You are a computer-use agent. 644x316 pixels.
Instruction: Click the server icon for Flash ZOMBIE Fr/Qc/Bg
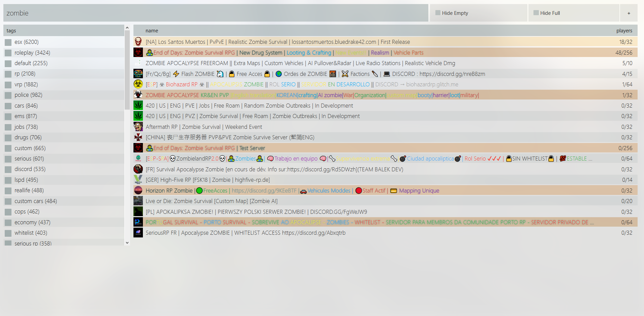click(x=138, y=74)
